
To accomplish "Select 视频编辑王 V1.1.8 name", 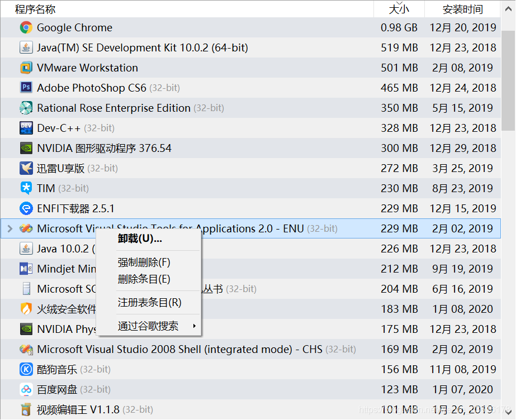I will pyautogui.click(x=78, y=409).
